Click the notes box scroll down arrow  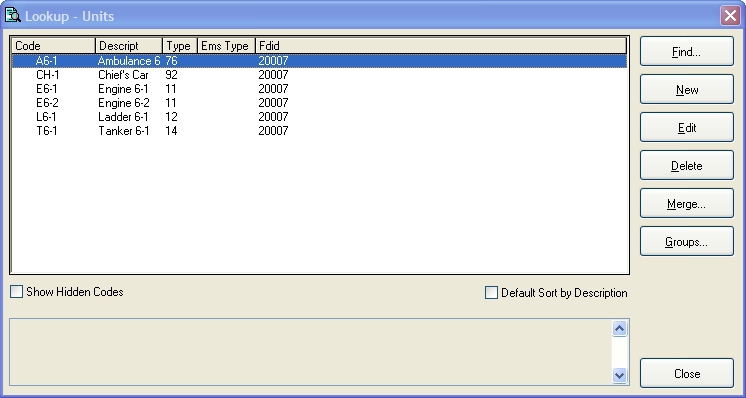619,375
